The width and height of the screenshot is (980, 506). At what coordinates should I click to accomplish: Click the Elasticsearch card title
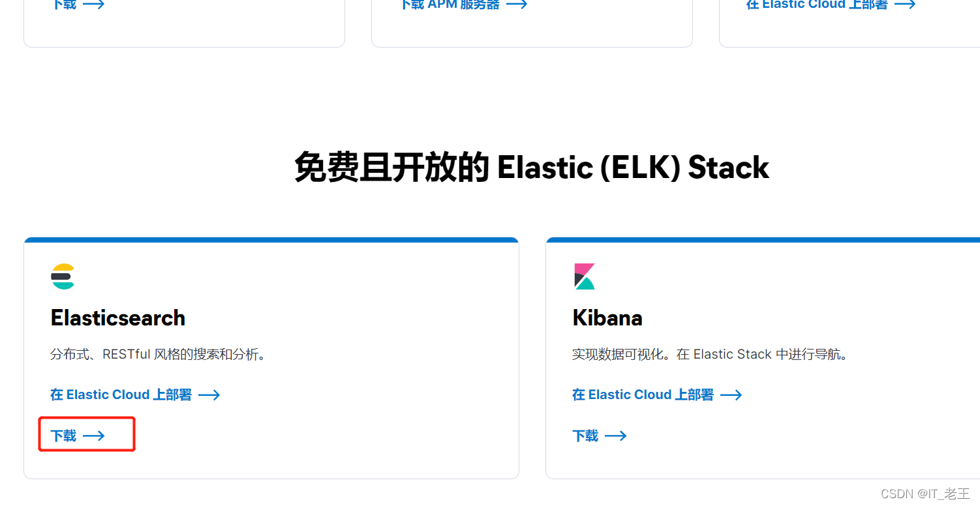[x=118, y=318]
